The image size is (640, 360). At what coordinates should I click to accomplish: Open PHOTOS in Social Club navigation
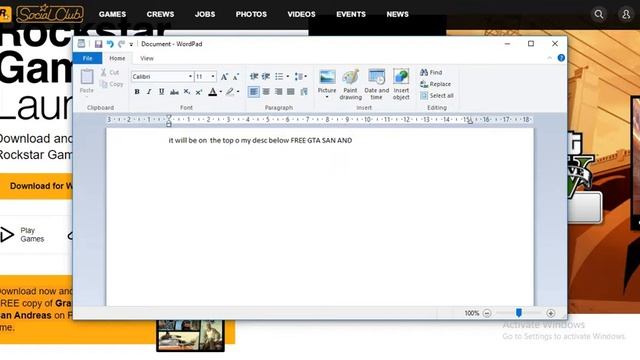(x=251, y=14)
